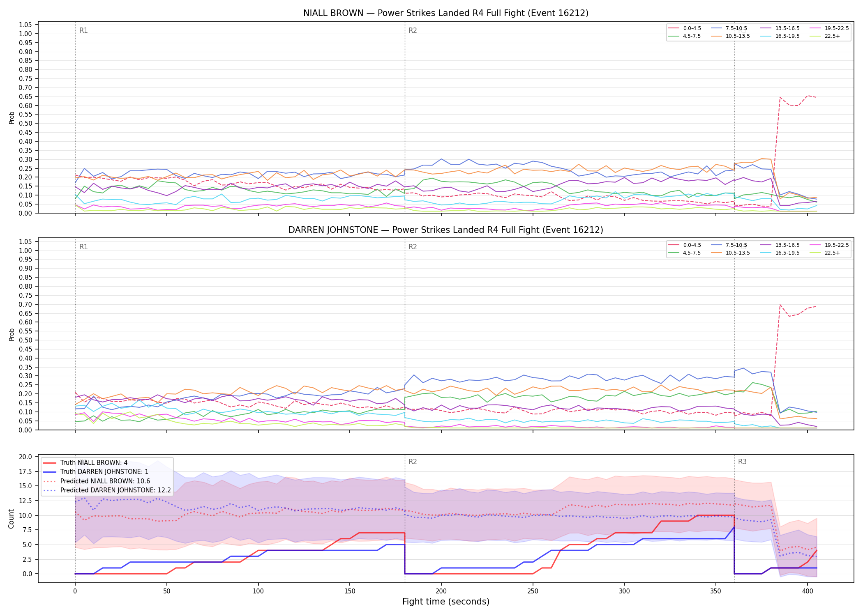Select the 0.0-4.5 legend entry in Niall Brown chart
Viewport: 863px width, 616px height.
pyautogui.click(x=685, y=28)
